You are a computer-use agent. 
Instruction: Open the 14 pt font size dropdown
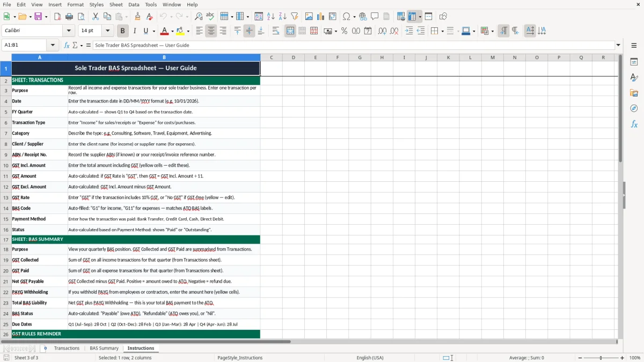pyautogui.click(x=108, y=31)
